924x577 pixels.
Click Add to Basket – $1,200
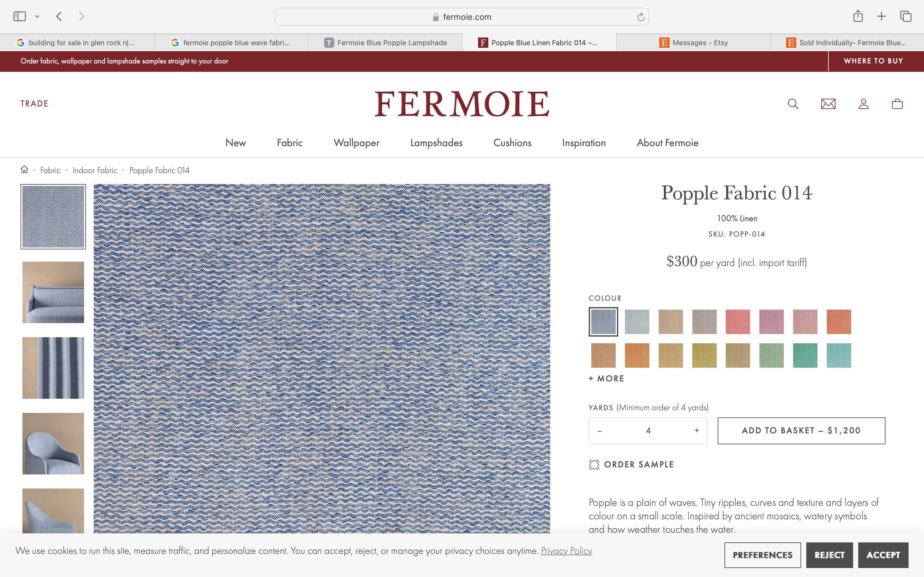[801, 431]
